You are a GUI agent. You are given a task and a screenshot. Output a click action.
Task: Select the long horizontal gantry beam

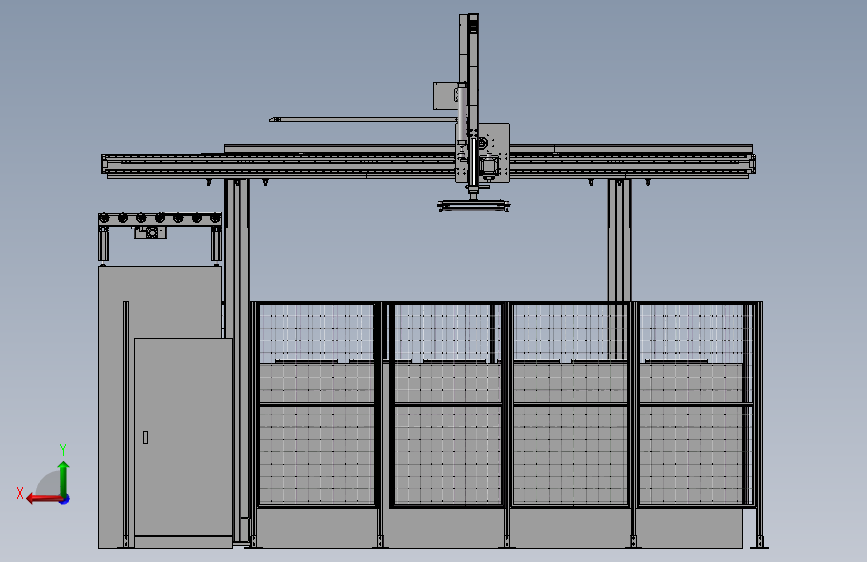(x=428, y=165)
